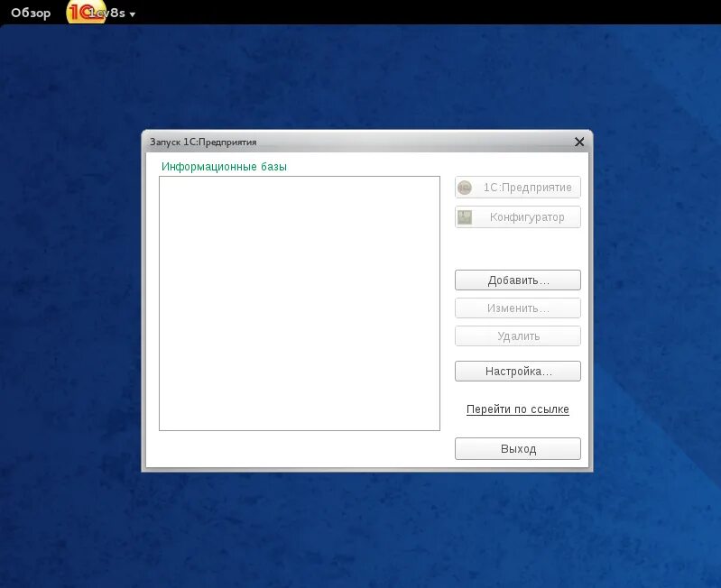Click the Удалить button
Screen dimensions: 721x588
(x=518, y=336)
